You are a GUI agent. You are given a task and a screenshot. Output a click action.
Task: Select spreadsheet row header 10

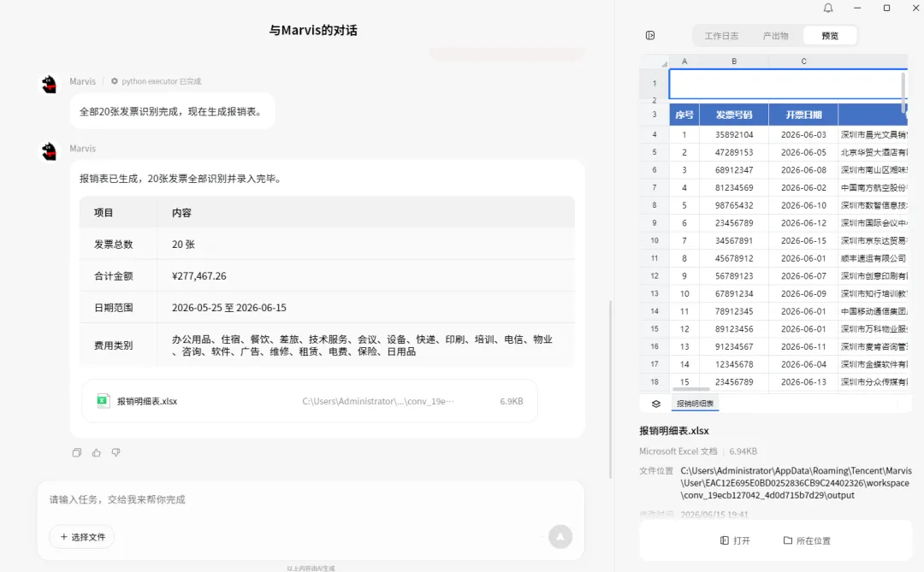654,241
